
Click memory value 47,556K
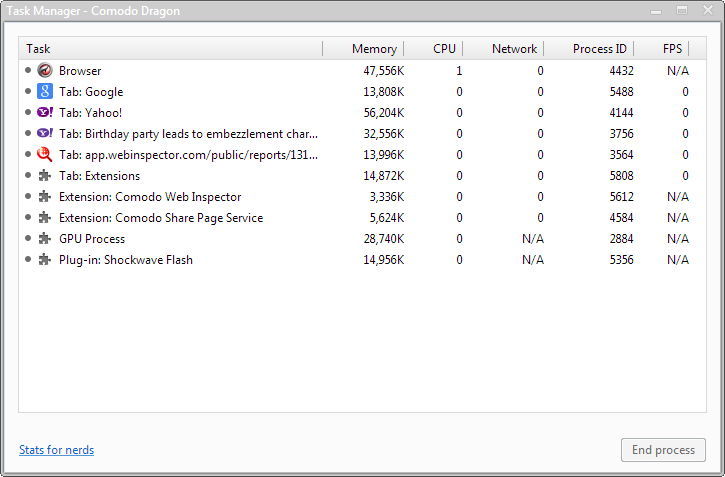383,71
